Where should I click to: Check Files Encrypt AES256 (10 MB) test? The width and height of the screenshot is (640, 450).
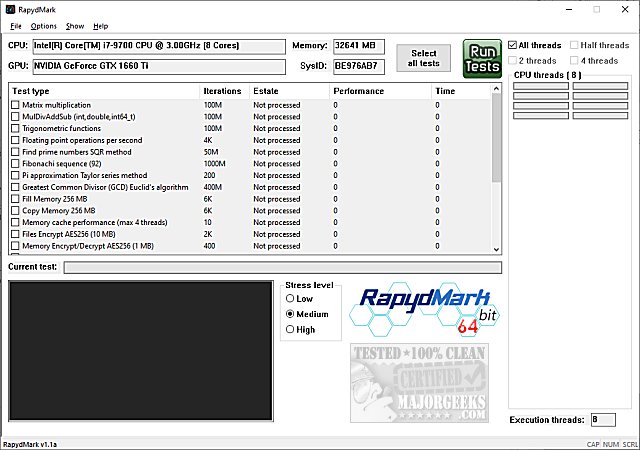pos(15,234)
